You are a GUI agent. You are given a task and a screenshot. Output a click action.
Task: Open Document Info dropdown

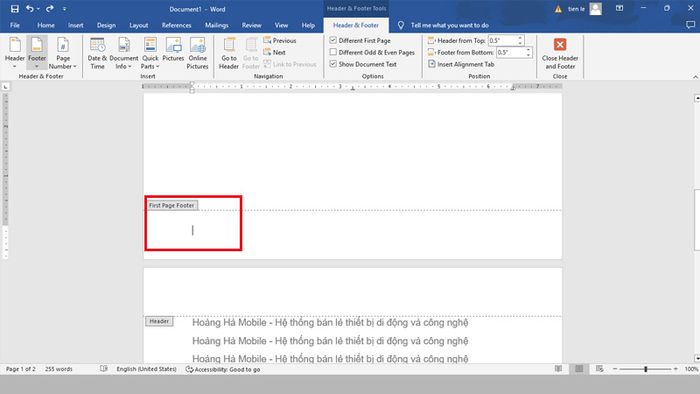click(x=124, y=53)
